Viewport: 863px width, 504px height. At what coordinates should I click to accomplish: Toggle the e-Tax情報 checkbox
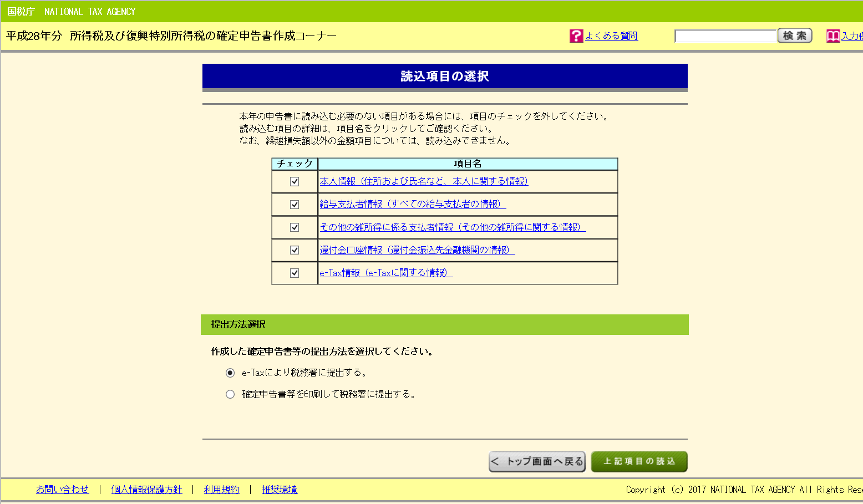[x=295, y=273]
